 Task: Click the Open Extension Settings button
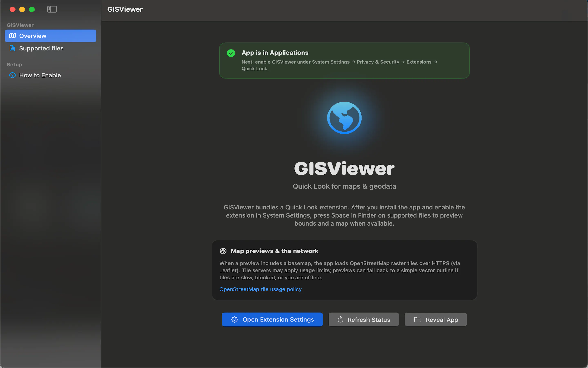272,319
